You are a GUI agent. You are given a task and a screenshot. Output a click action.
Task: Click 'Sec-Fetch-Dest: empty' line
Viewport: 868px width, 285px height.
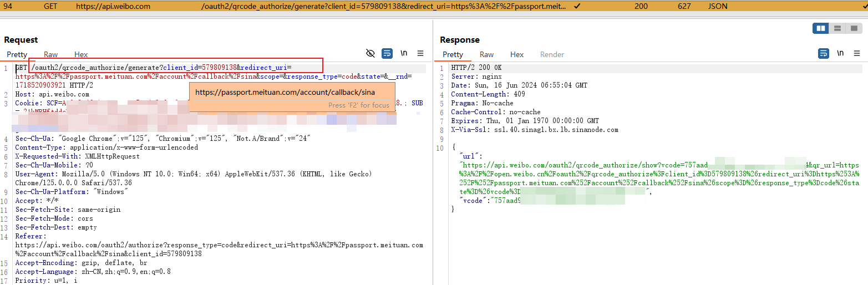56,227
